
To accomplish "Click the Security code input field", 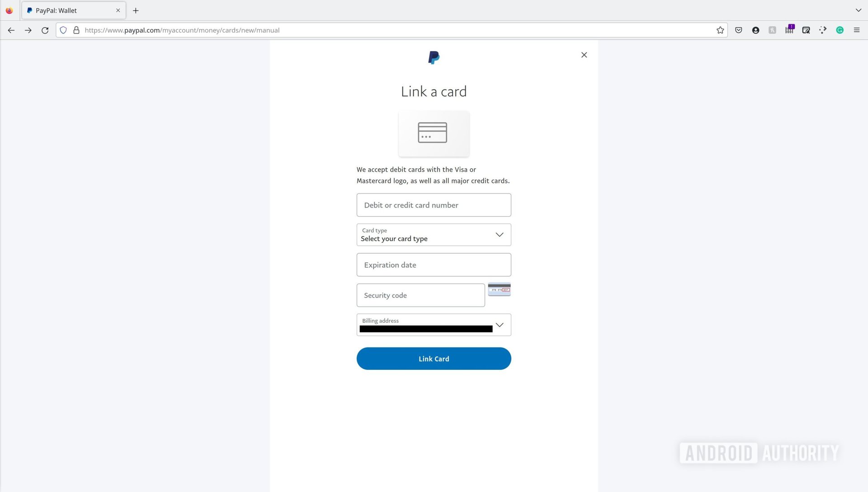I will coord(421,294).
